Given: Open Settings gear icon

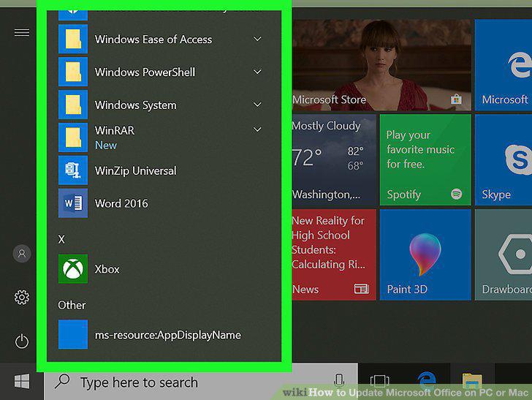Looking at the screenshot, I should [x=22, y=297].
